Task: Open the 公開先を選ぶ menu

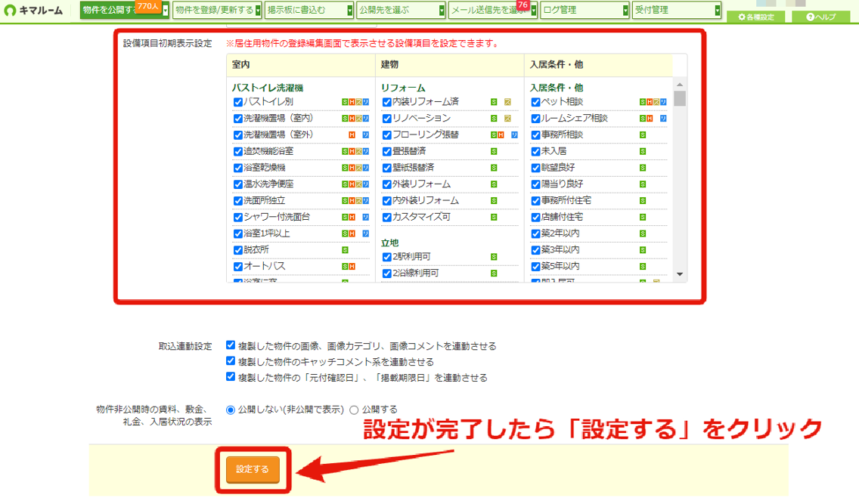Action: click(x=401, y=11)
